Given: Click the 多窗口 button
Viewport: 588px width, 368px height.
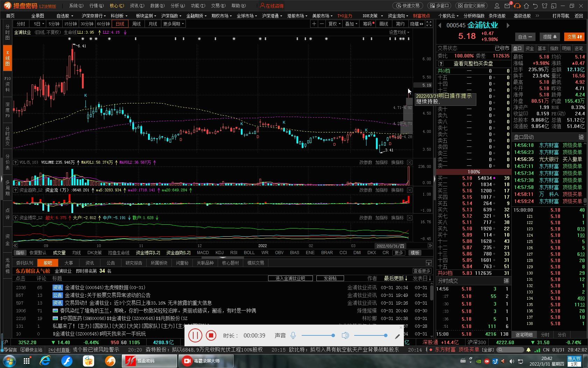Looking at the screenshot, I should pyautogui.click(x=439, y=6).
